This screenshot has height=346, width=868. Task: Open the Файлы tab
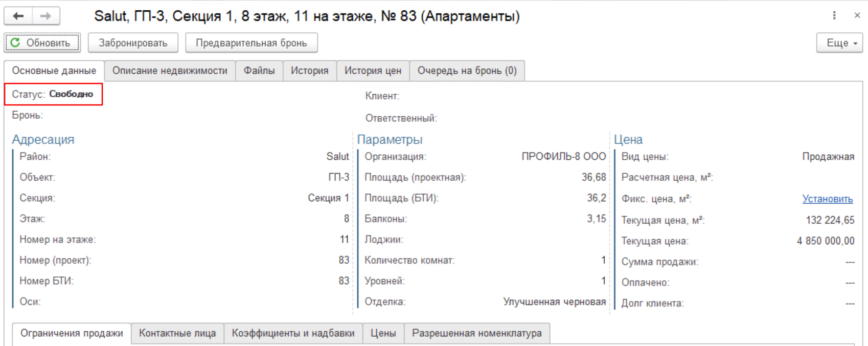click(x=259, y=71)
